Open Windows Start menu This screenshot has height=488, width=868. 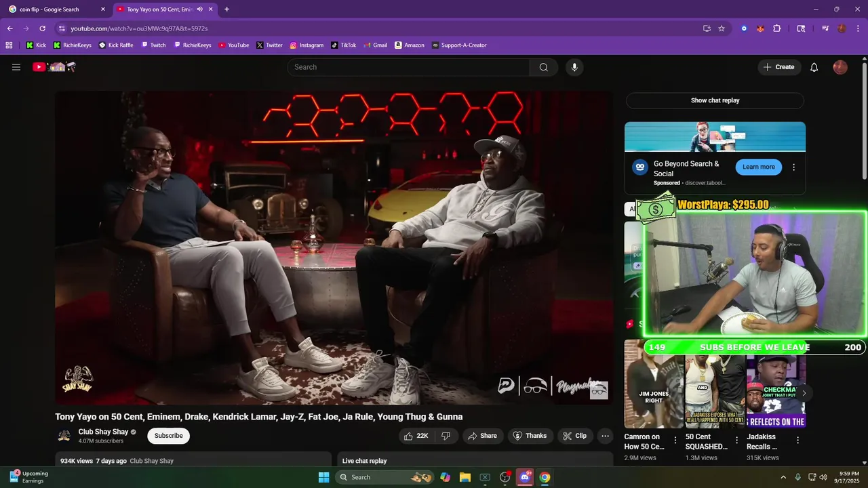323,477
